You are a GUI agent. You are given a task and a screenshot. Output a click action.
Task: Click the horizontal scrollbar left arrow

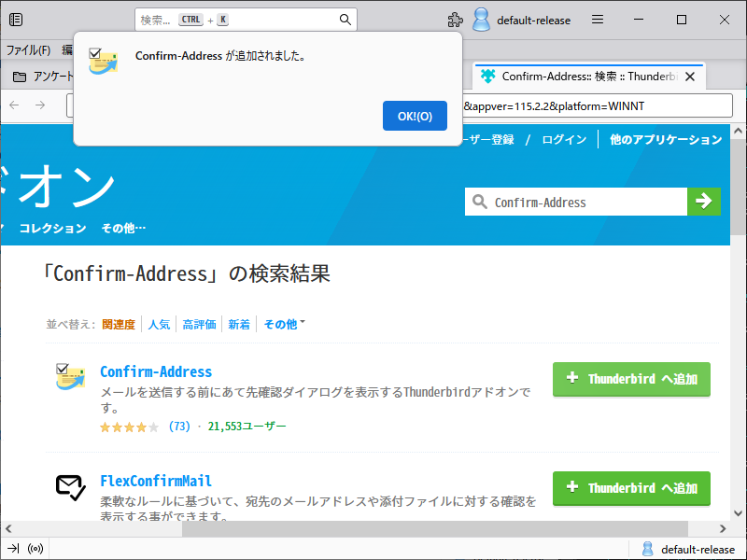click(8, 528)
